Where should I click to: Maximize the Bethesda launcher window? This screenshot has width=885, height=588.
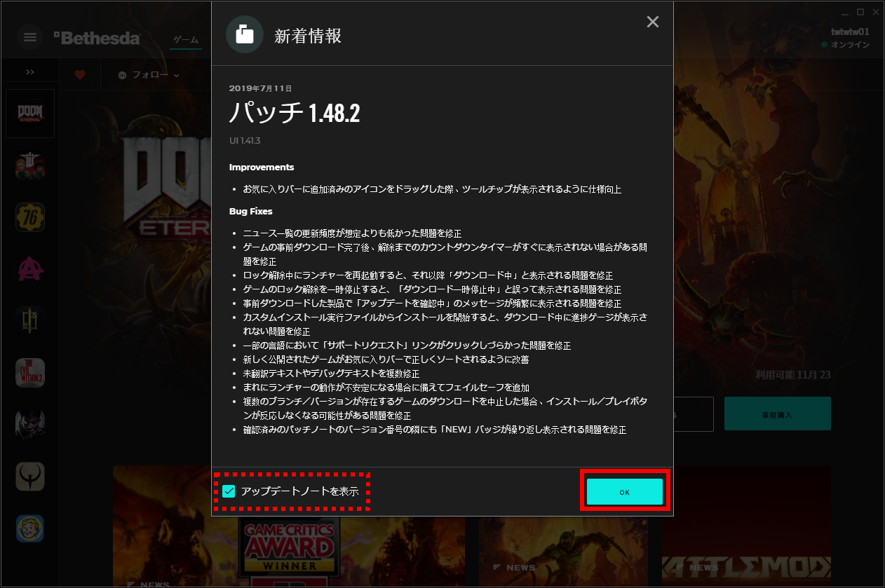(x=860, y=12)
